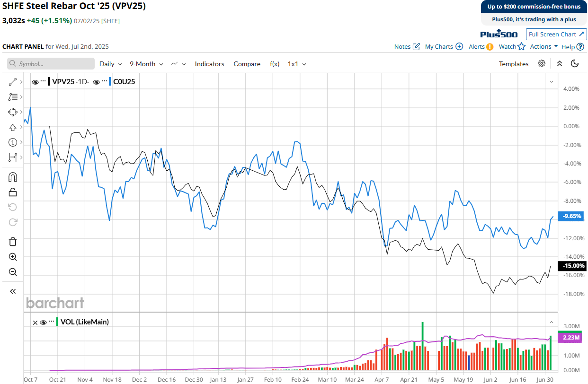The width and height of the screenshot is (588, 384).
Task: Click the Plus500 logo
Action: (x=499, y=34)
